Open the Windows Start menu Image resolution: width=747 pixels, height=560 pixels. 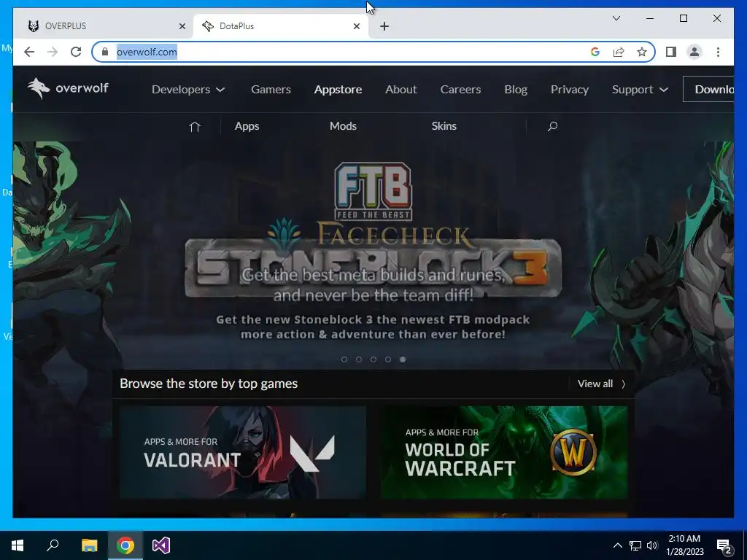tap(18, 545)
